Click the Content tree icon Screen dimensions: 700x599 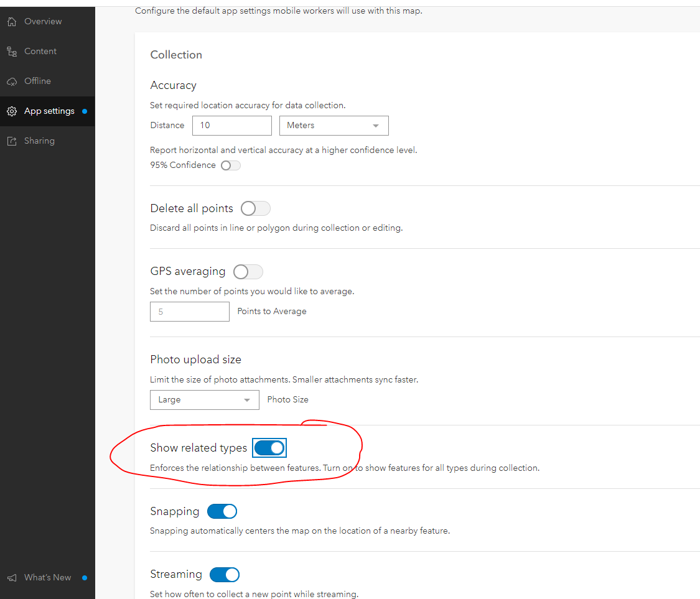[x=11, y=52]
